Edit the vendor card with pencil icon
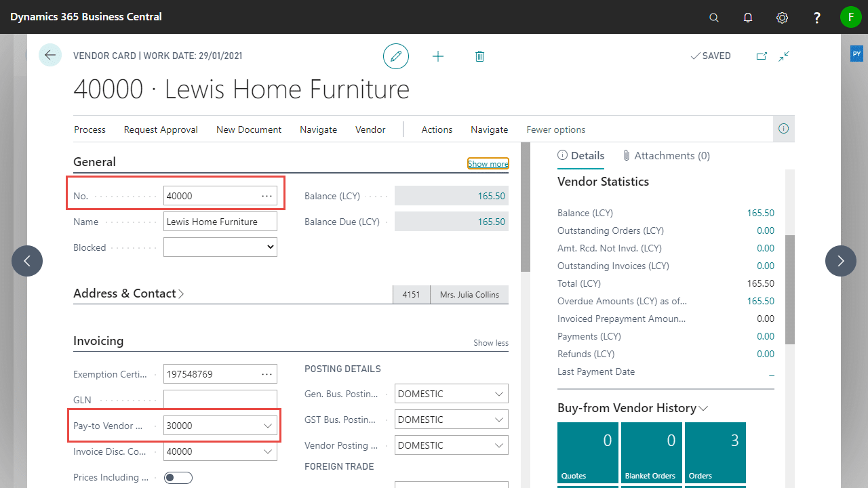Screen dimensions: 868x488 396,56
